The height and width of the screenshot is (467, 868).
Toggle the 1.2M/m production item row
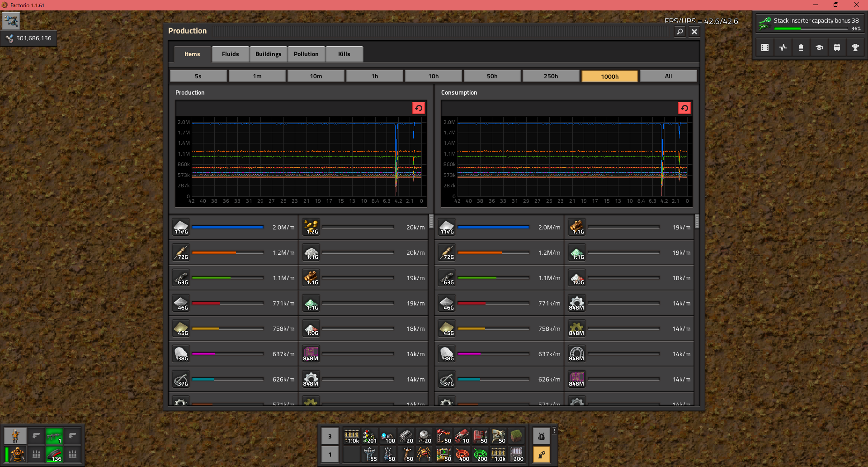tap(234, 253)
